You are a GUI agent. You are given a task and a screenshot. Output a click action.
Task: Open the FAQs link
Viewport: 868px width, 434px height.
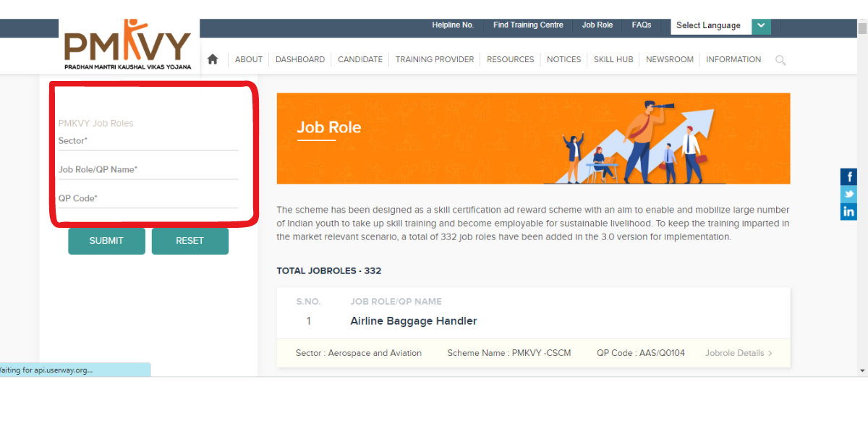(641, 25)
